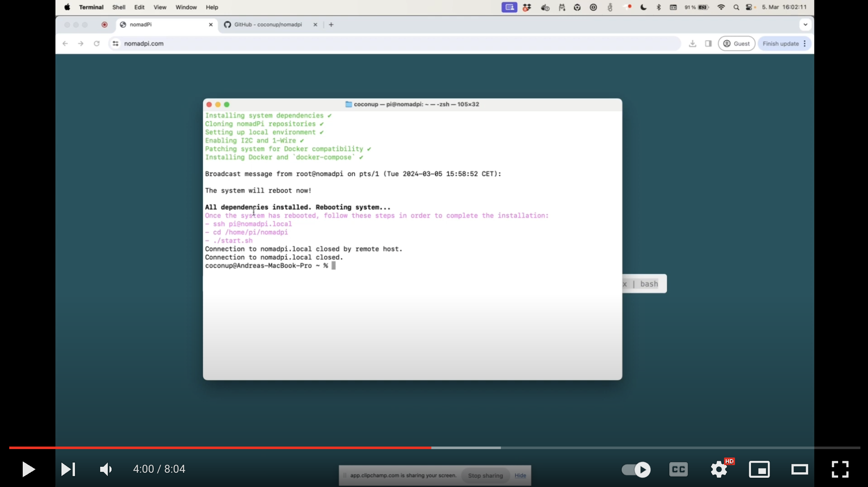The image size is (868, 487).
Task: Click the browser forward arrow
Action: coord(81,43)
